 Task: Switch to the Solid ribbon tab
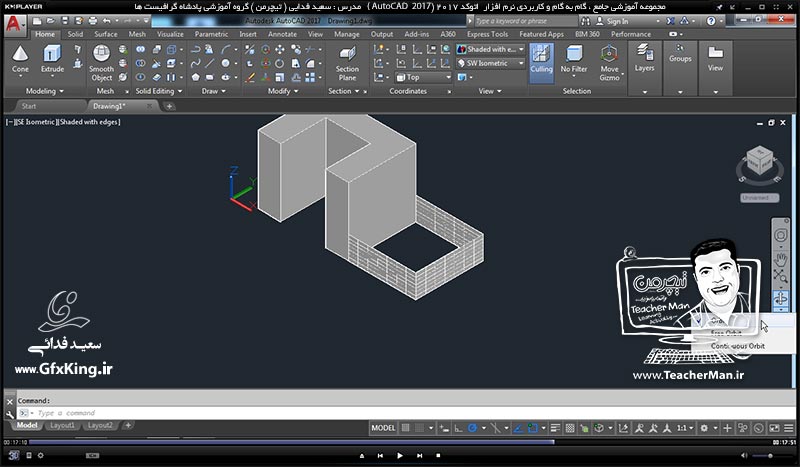75,34
